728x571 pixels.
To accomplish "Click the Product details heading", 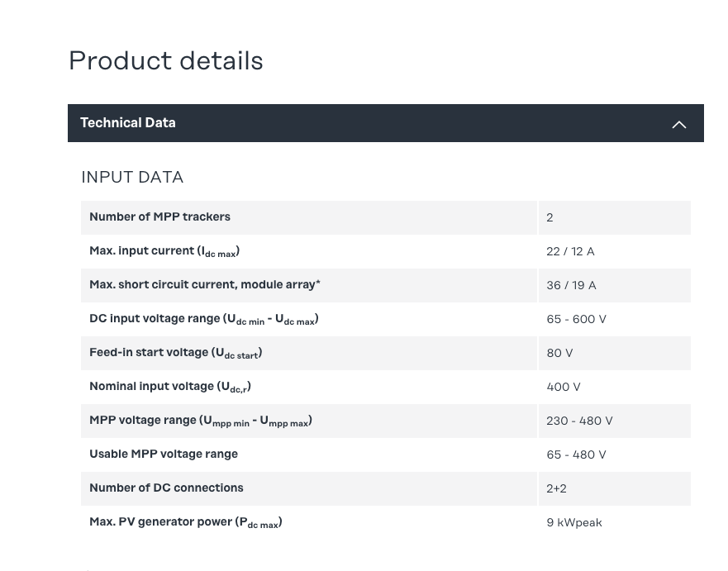I will tap(165, 61).
